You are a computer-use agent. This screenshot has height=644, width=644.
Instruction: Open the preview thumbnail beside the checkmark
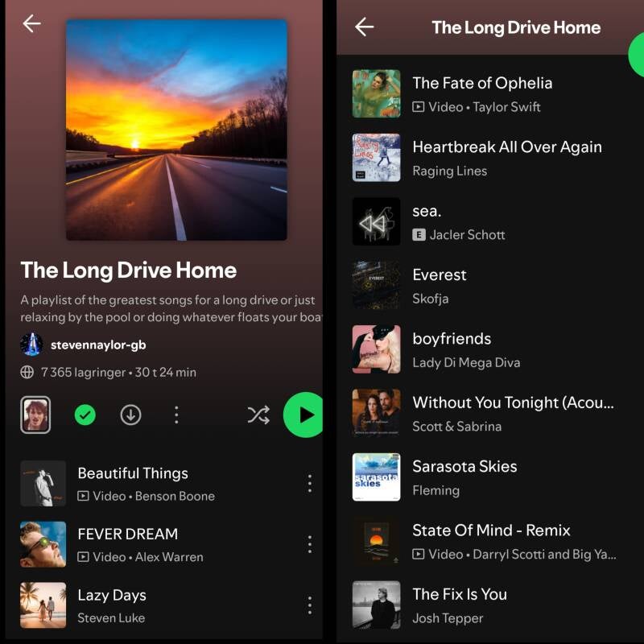pyautogui.click(x=35, y=415)
